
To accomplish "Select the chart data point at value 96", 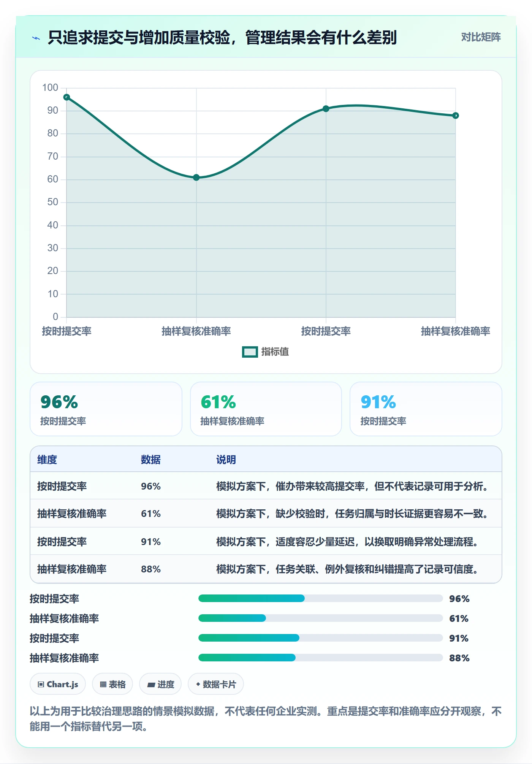I will pyautogui.click(x=66, y=97).
